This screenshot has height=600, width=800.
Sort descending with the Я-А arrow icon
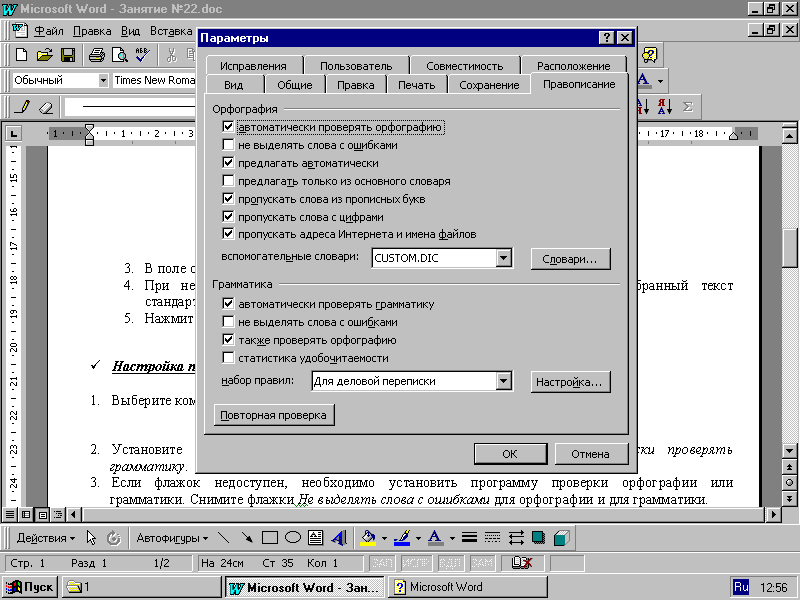(x=665, y=107)
